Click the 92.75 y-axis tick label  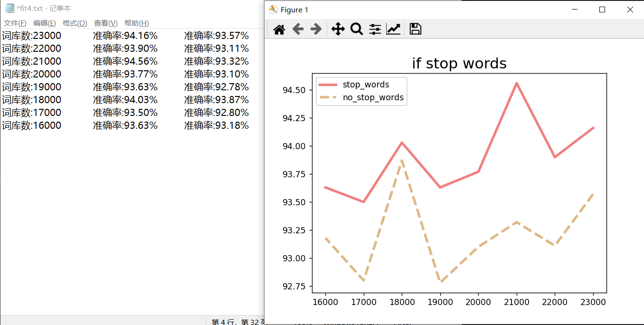click(295, 287)
